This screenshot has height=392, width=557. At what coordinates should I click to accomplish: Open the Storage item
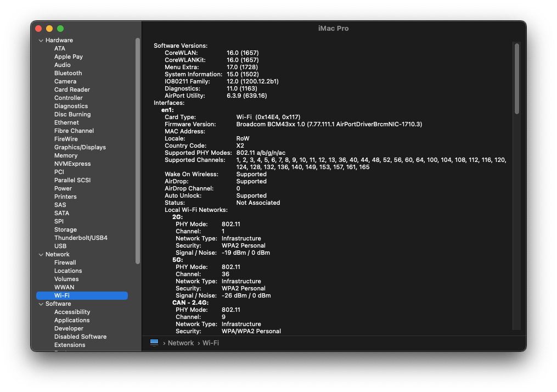(65, 229)
